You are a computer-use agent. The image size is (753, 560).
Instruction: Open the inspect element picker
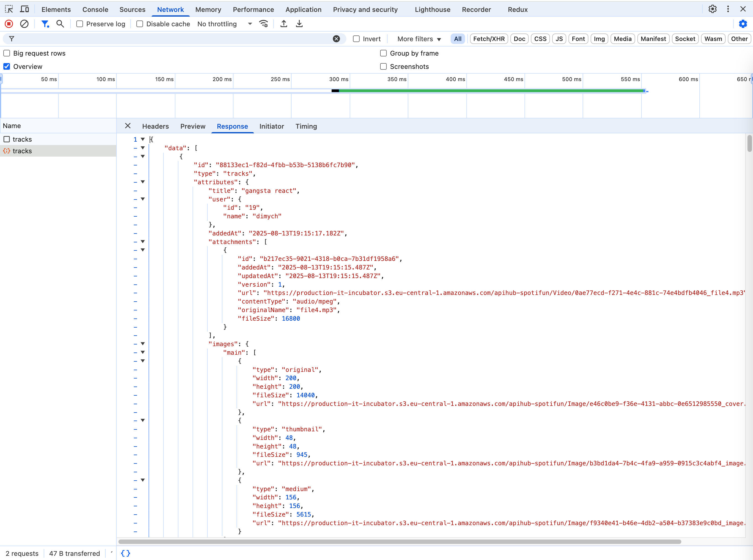(9, 9)
